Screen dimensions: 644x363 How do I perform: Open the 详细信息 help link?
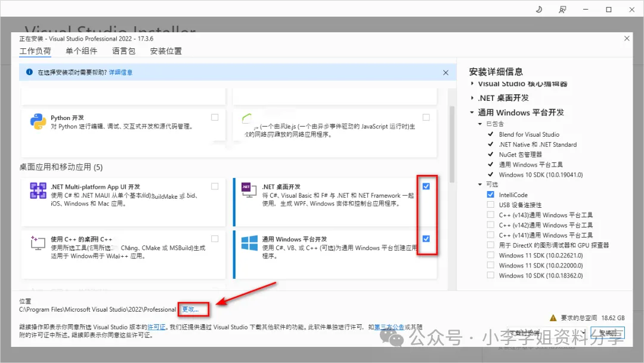pyautogui.click(x=120, y=72)
